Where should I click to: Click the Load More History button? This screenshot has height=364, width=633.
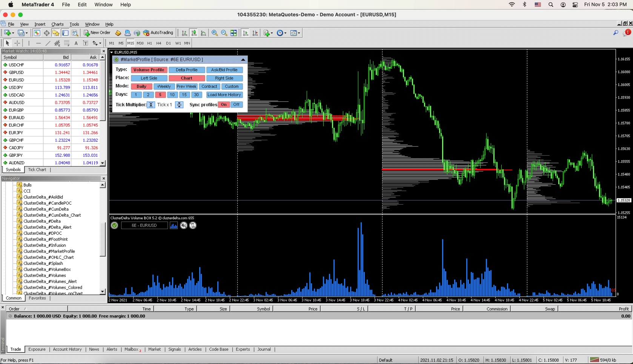(224, 95)
